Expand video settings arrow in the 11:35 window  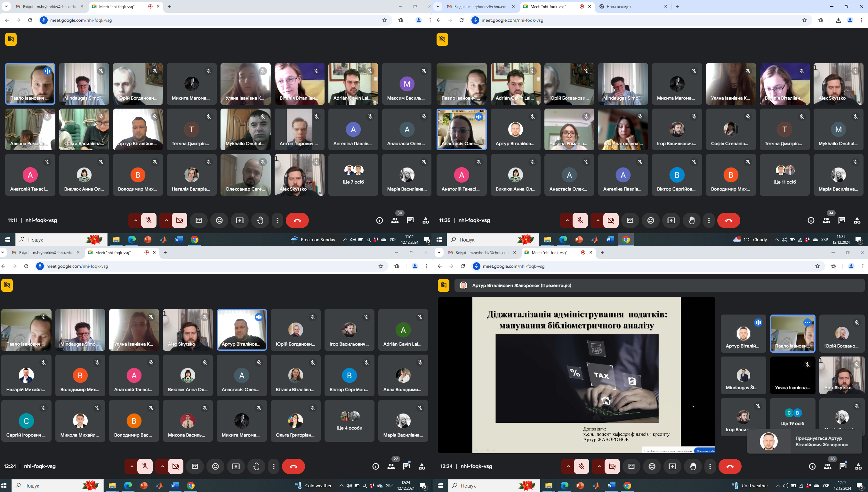[598, 220]
